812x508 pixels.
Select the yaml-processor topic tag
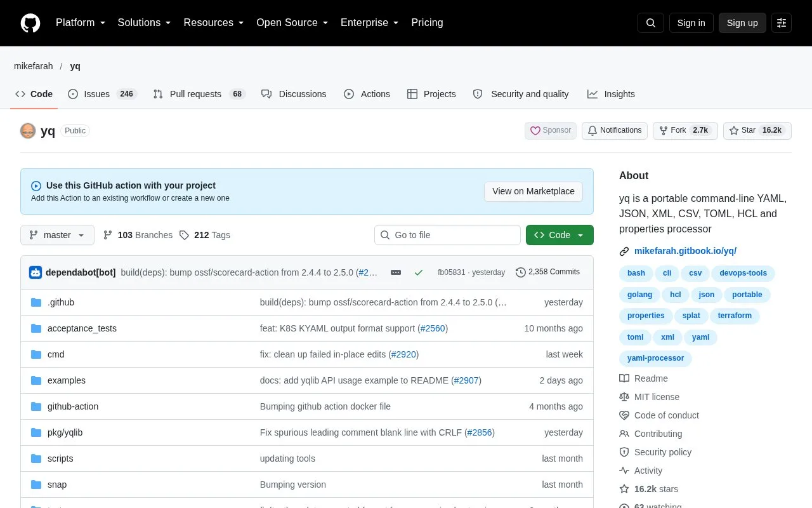(x=655, y=358)
